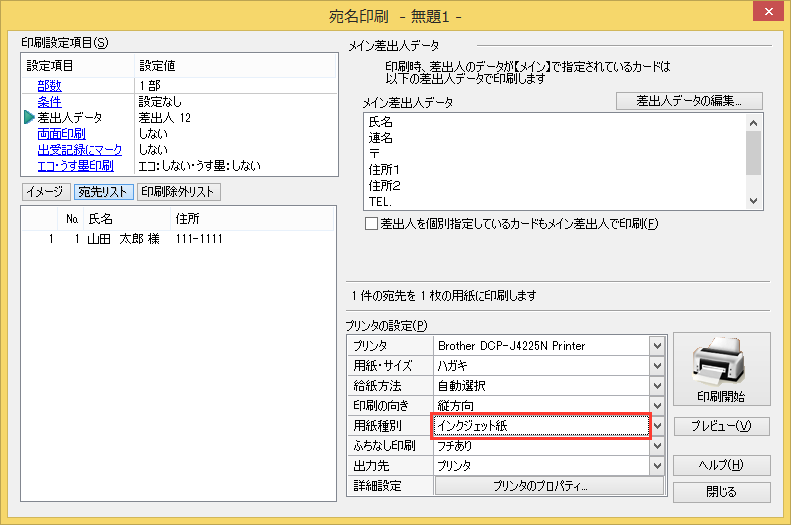The width and height of the screenshot is (791, 525).
Task: Select the 差出人データ settings row
Action: click(179, 118)
